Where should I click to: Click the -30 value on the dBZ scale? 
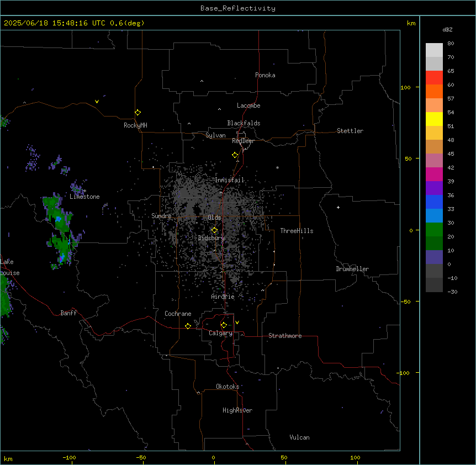[453, 292]
